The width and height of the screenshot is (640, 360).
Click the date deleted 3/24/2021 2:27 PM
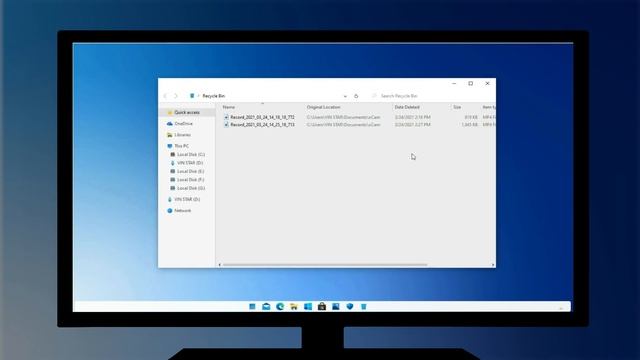click(413, 124)
